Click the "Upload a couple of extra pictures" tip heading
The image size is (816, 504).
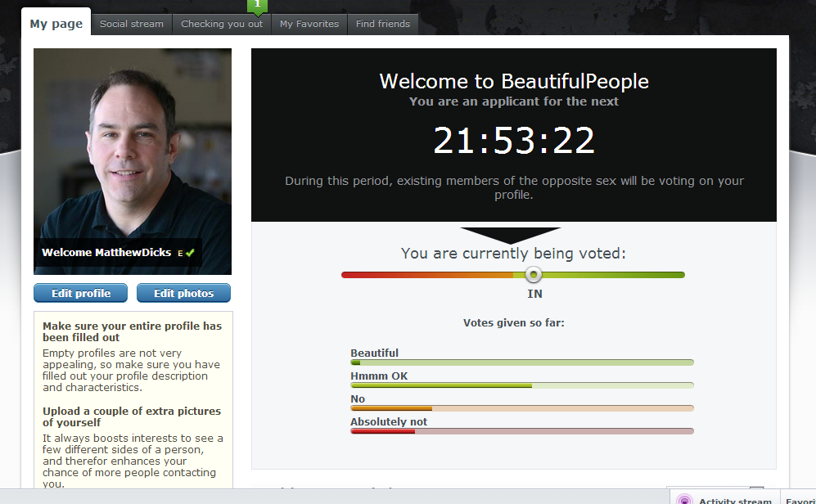point(132,416)
